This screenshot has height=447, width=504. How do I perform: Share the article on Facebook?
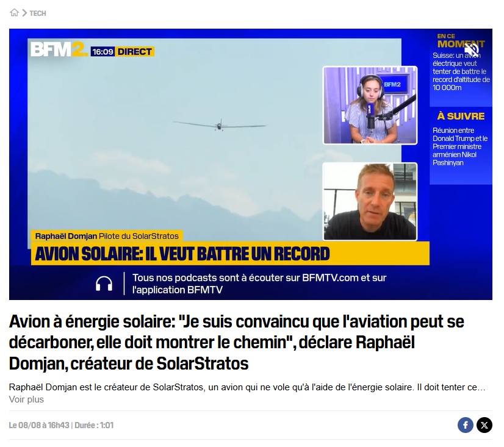click(465, 425)
